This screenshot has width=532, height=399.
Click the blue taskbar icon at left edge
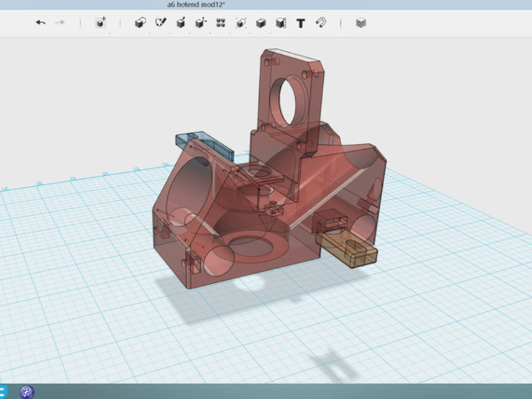coord(3,392)
